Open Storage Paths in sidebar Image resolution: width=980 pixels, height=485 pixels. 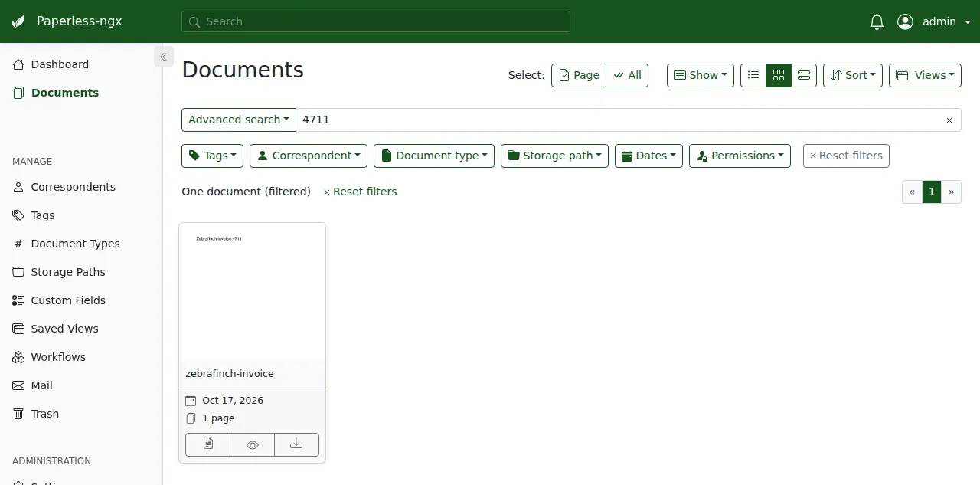click(68, 272)
